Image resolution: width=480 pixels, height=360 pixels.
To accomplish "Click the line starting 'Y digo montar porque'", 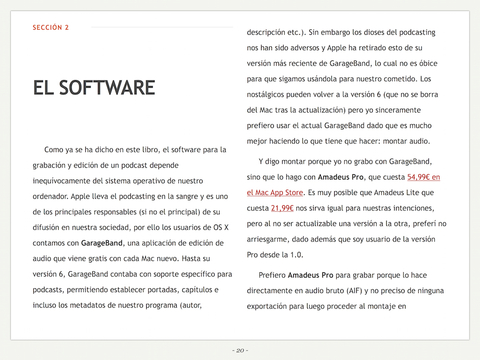I will (345, 162).
